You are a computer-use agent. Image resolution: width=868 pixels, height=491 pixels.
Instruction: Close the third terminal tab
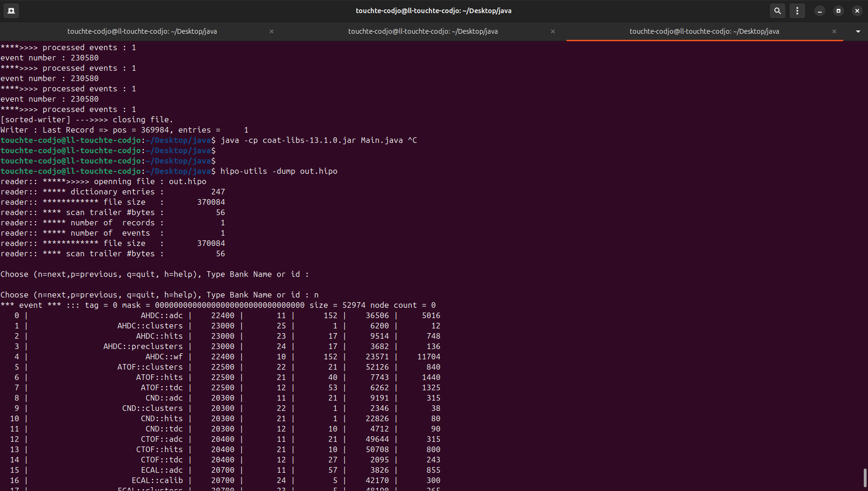point(834,31)
